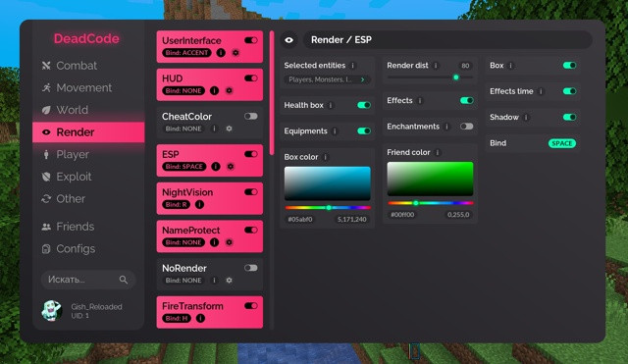Click the search magnifier icon

[x=124, y=280]
